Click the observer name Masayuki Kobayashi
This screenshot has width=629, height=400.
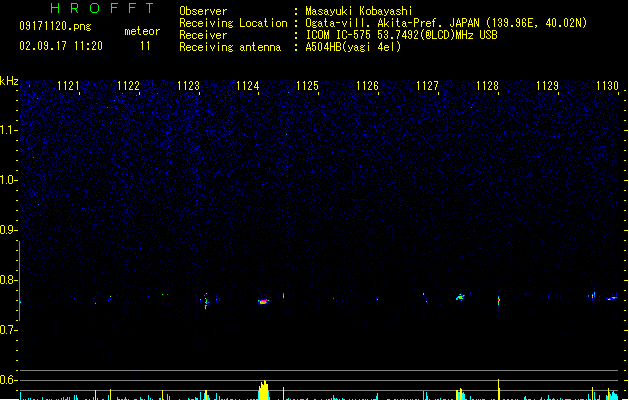point(359,11)
